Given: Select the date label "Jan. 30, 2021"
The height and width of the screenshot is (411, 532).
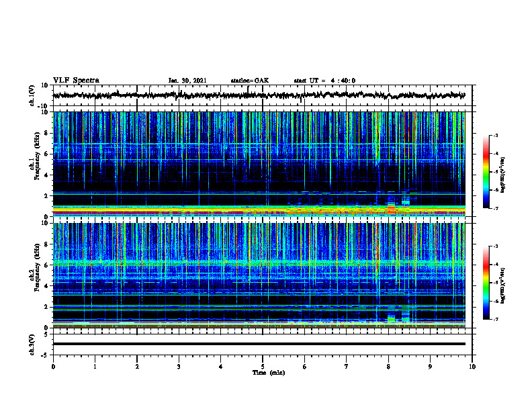Looking at the screenshot, I should 187,81.
